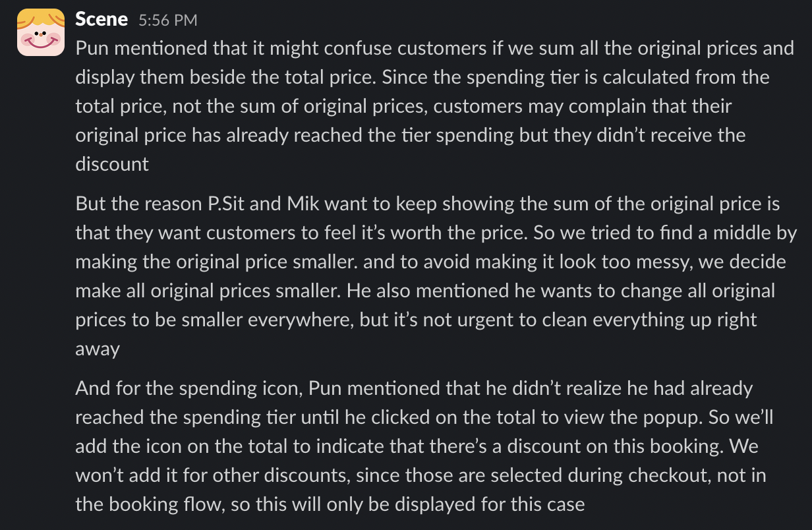Click the paragraph starting "Pun mentioned that it might"
812x530 pixels.
(422, 106)
